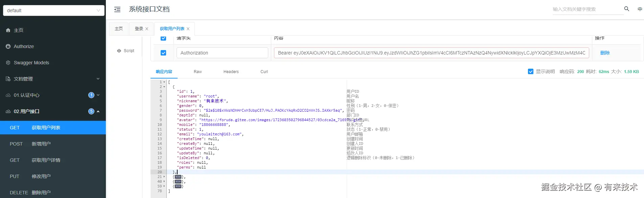Screen dimensions: 644x198
Task: Click the Swagger Models icon
Action: [8, 63]
